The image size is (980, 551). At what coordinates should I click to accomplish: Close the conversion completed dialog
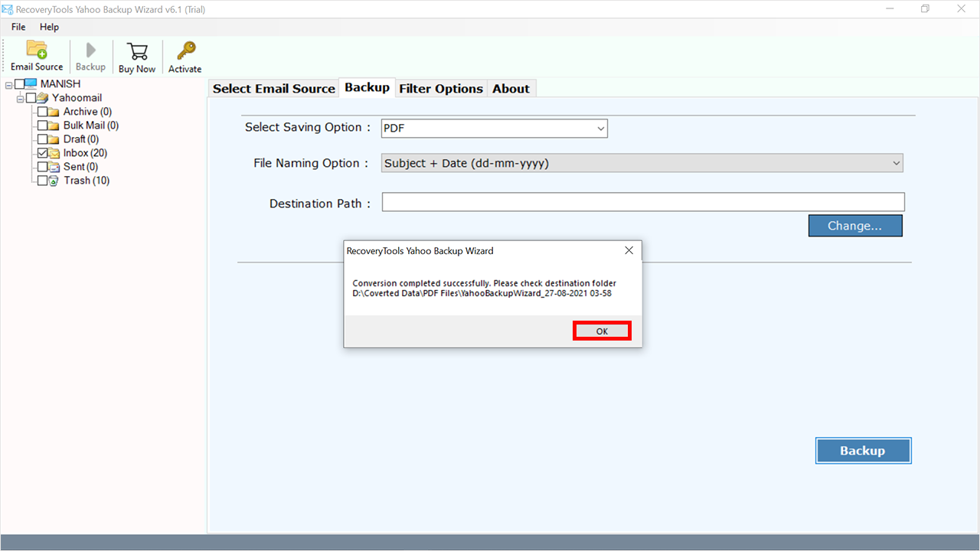coord(629,251)
